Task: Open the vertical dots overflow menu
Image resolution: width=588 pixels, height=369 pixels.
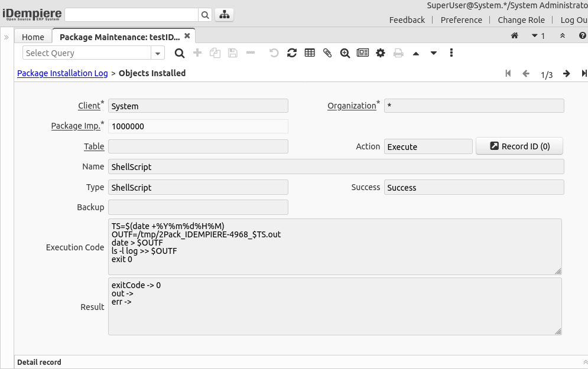Action: pos(451,53)
